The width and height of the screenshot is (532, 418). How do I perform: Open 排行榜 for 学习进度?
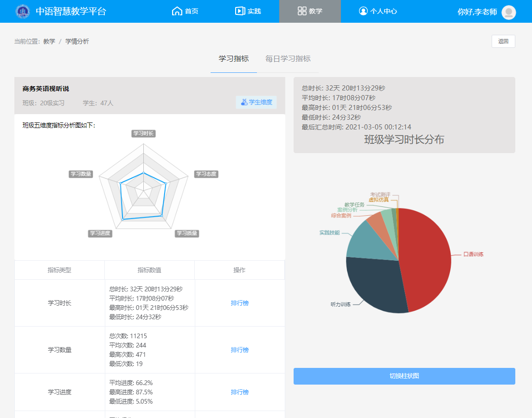click(240, 392)
